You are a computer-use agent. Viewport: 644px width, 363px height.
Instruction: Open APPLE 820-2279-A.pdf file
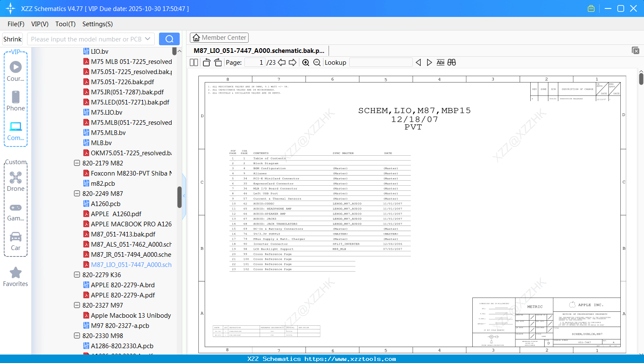pyautogui.click(x=123, y=295)
